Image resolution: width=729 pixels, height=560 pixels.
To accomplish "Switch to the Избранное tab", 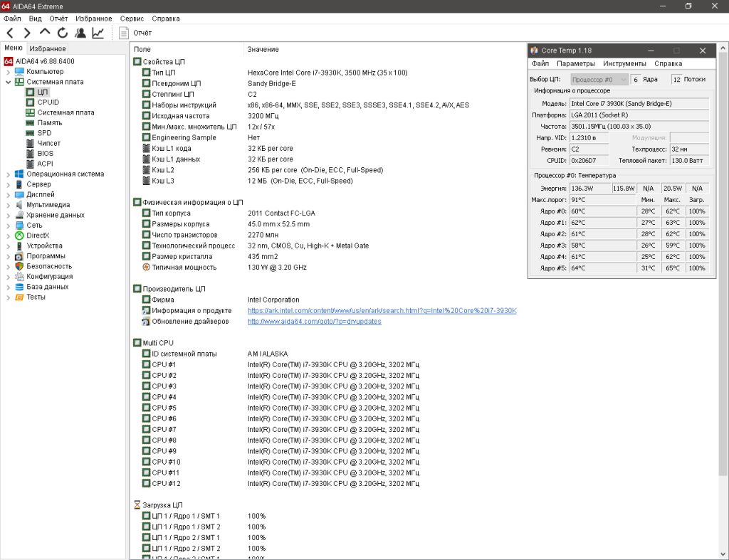I will (48, 48).
